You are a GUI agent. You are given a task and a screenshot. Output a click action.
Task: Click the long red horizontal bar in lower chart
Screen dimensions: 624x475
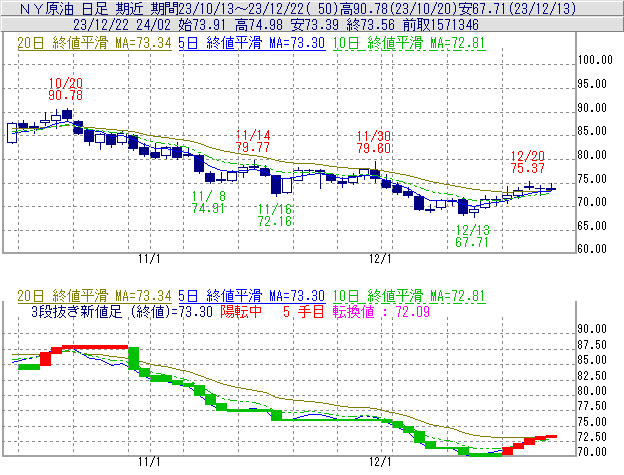coord(96,347)
